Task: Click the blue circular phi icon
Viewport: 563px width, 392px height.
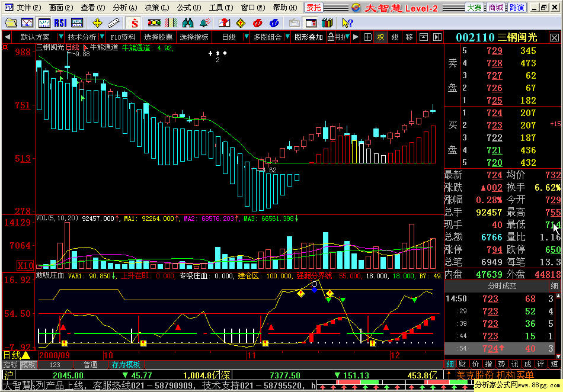Action: point(274,23)
